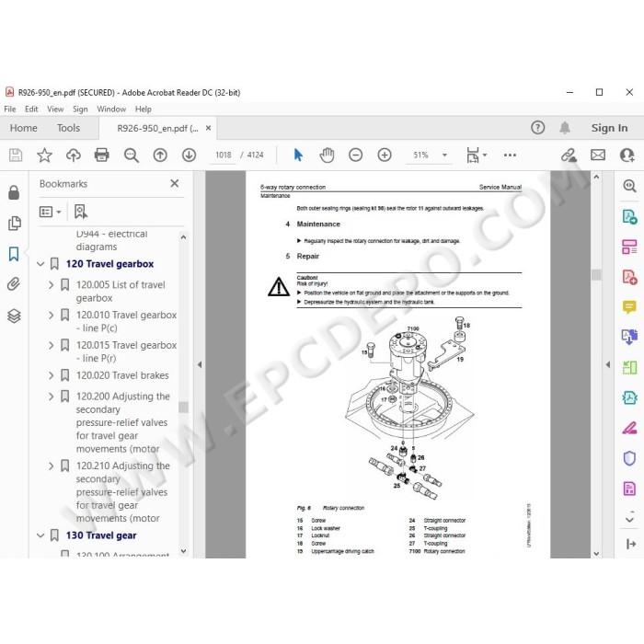Open 120.020 Travel brakes bookmark
Viewport: 644px width, 644px height.
tap(122, 375)
